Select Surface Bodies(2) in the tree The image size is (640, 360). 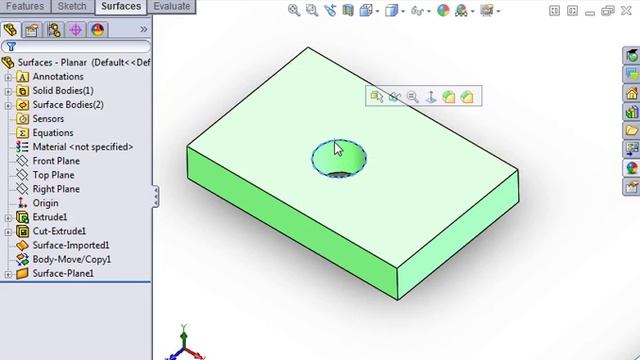(x=68, y=104)
